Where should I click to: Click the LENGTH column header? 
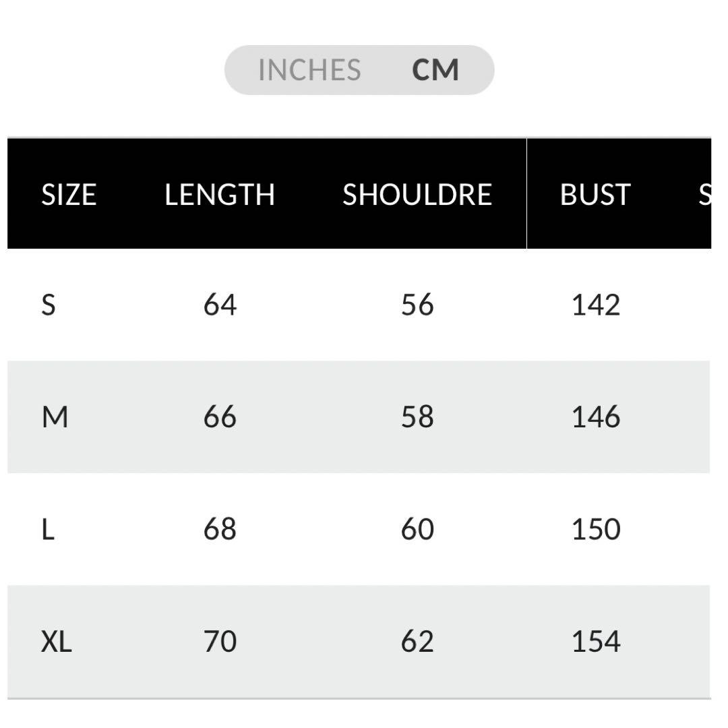220,195
